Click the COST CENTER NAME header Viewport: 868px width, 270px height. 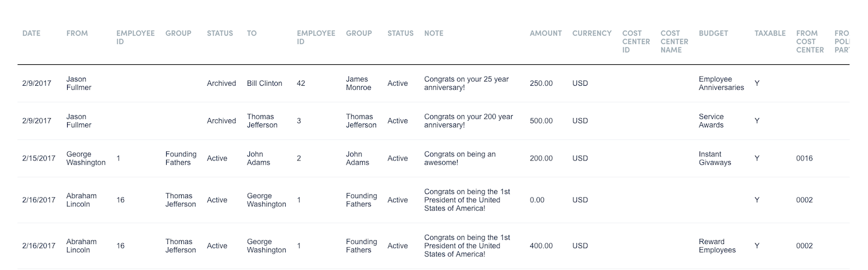(x=674, y=42)
